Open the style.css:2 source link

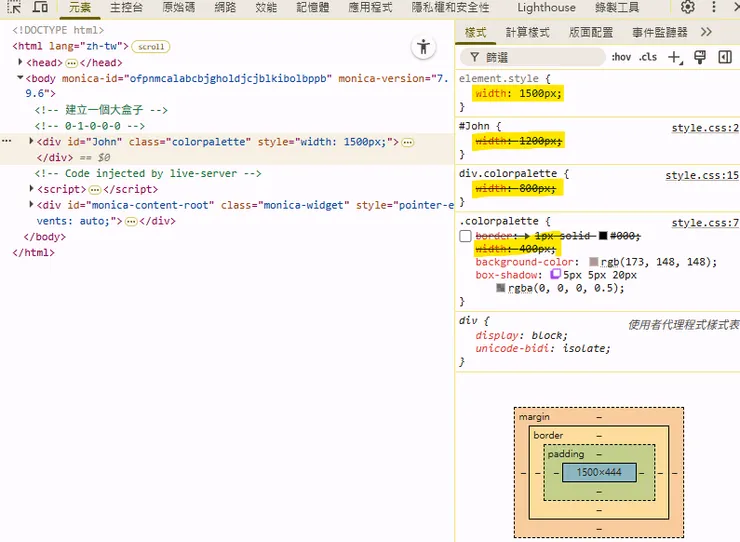click(x=705, y=128)
